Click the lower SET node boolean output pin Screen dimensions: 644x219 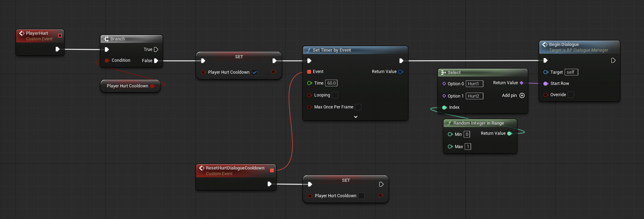coord(380,195)
